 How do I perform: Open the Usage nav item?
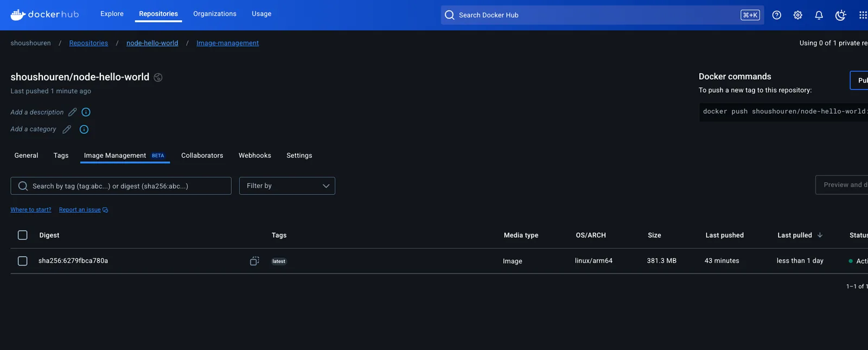[x=261, y=14]
